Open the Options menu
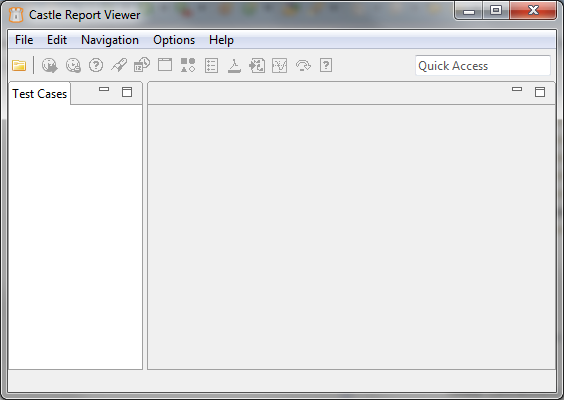This screenshot has height=400, width=564. tap(174, 40)
